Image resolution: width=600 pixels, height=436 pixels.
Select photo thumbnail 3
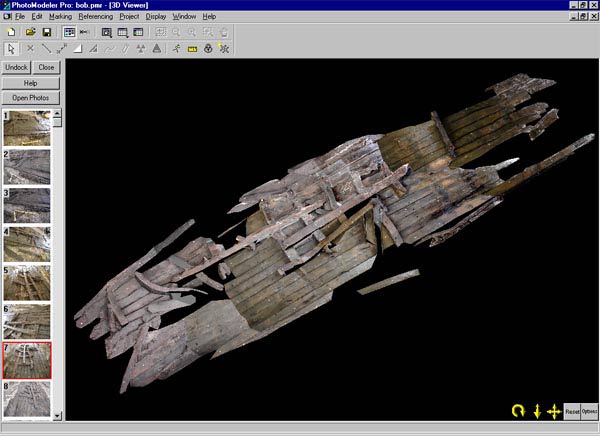point(27,206)
